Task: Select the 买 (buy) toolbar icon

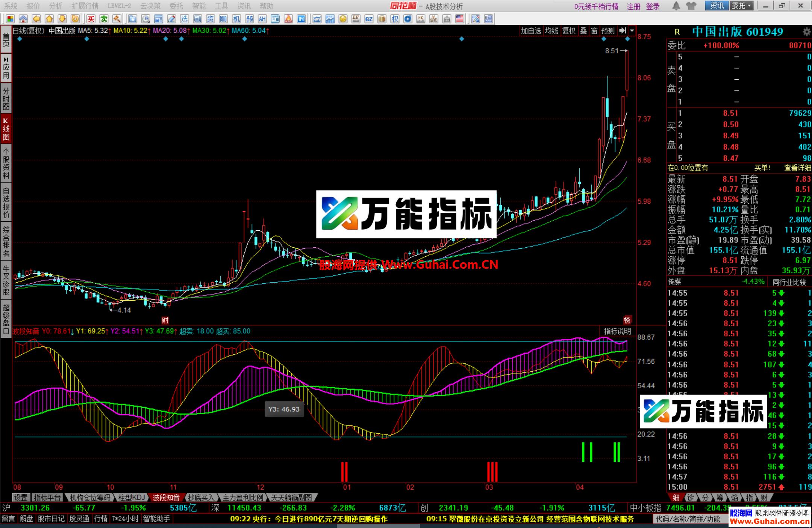Action: [x=91, y=18]
